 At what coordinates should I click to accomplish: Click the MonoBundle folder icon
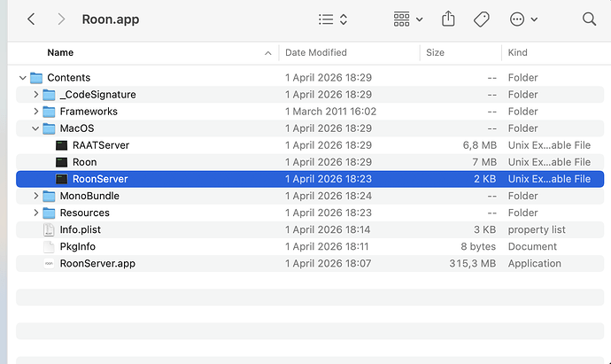click(49, 196)
